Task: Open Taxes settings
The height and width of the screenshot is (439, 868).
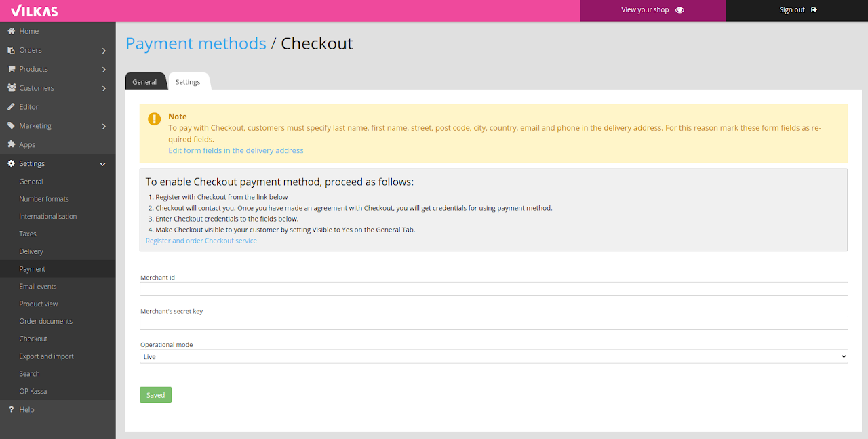Action: [28, 234]
